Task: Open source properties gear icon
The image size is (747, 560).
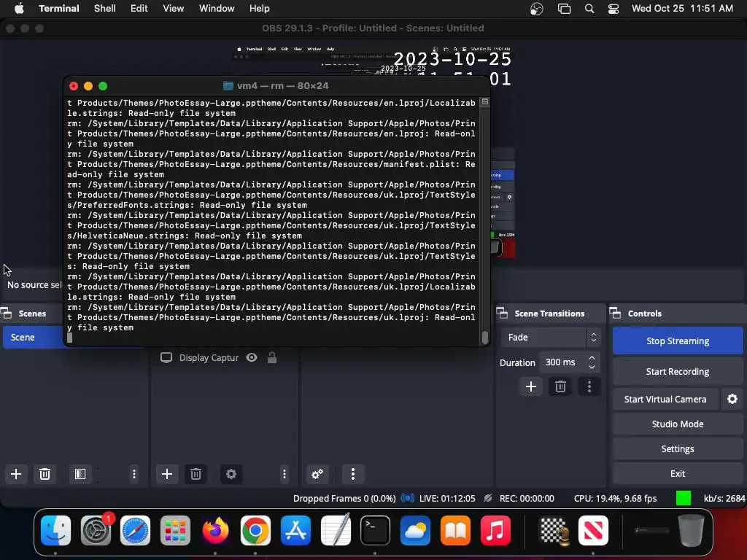Action: point(231,474)
